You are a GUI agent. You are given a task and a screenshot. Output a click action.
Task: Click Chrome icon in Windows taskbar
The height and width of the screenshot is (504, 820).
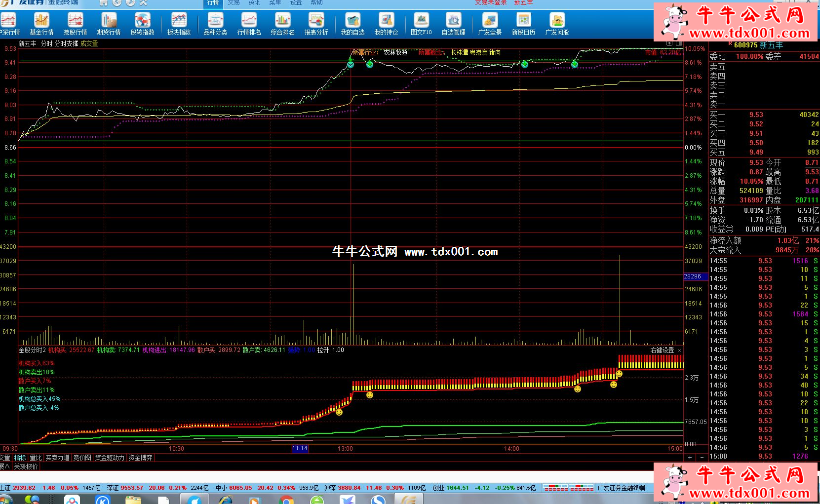286,500
